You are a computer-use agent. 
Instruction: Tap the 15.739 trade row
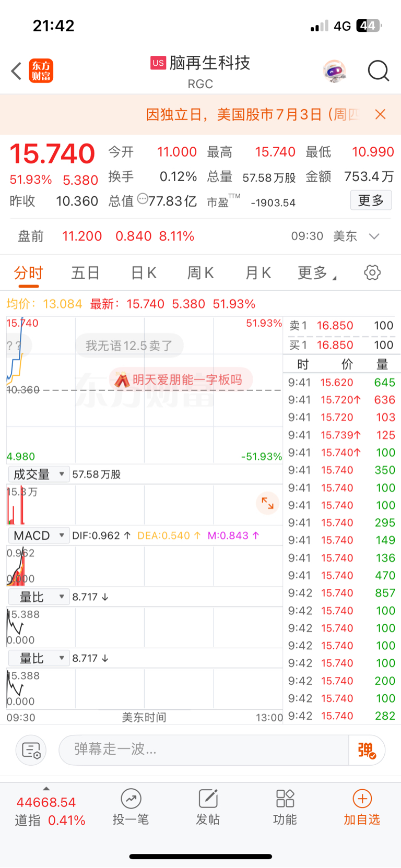[341, 435]
